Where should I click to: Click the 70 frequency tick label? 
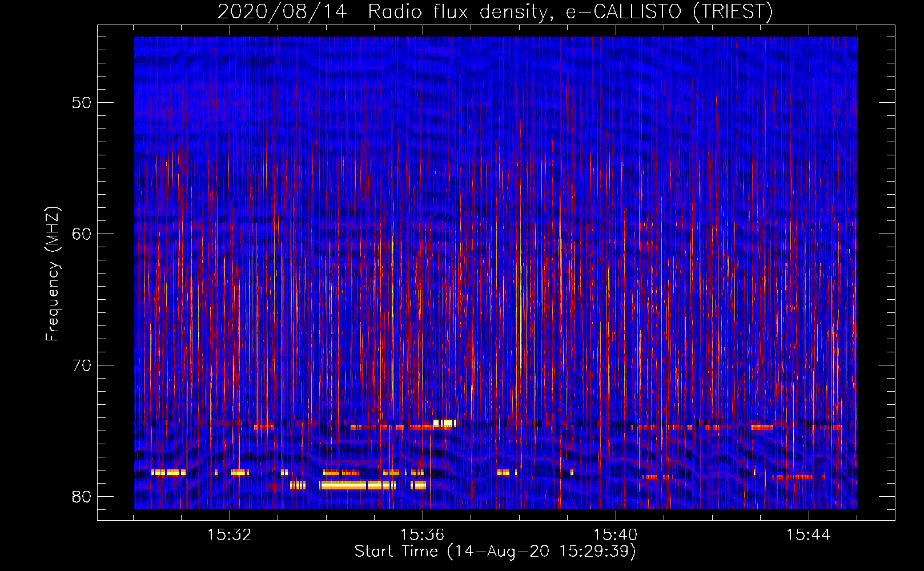point(82,365)
